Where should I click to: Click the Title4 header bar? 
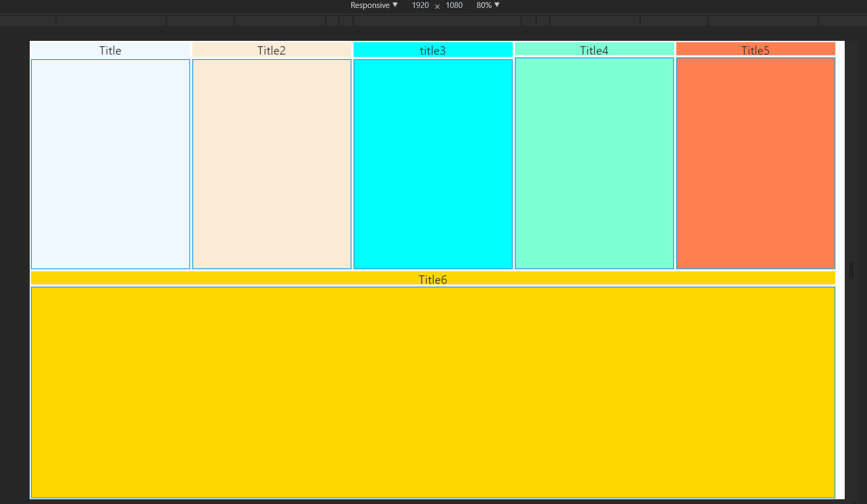click(594, 50)
